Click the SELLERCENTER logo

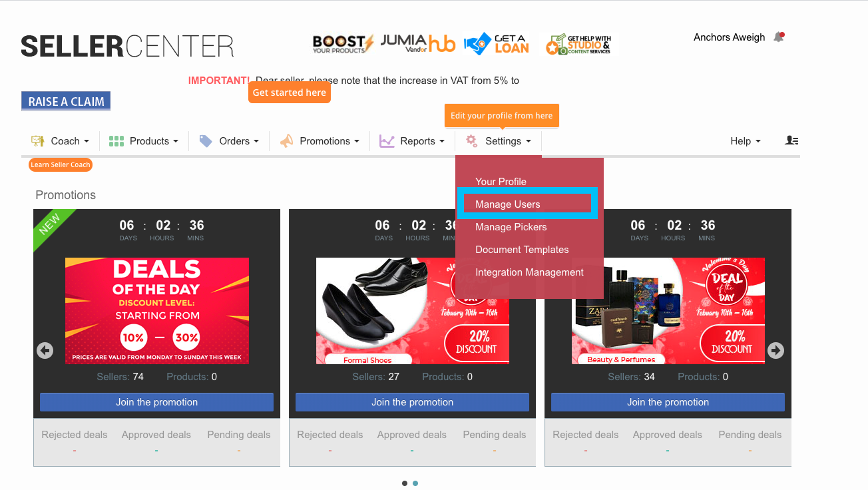(x=127, y=46)
